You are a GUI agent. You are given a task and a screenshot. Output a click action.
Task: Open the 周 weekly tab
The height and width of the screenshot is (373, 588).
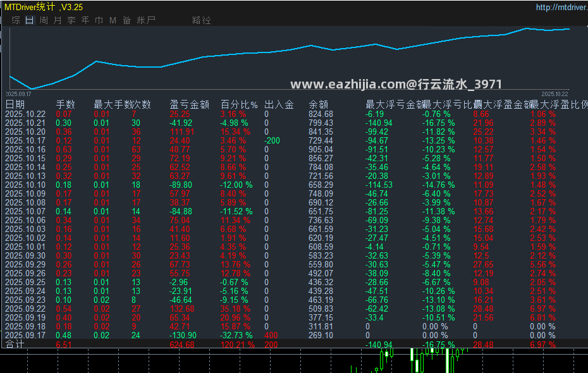[44, 20]
